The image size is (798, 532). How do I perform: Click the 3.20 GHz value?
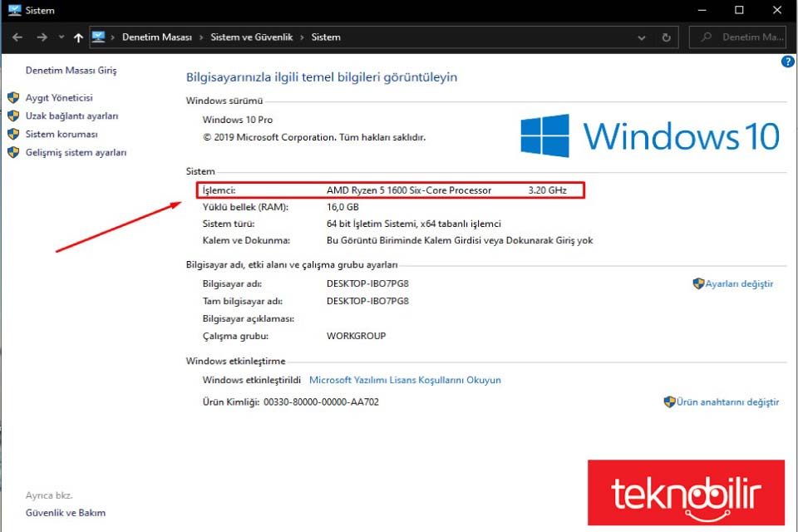548,190
